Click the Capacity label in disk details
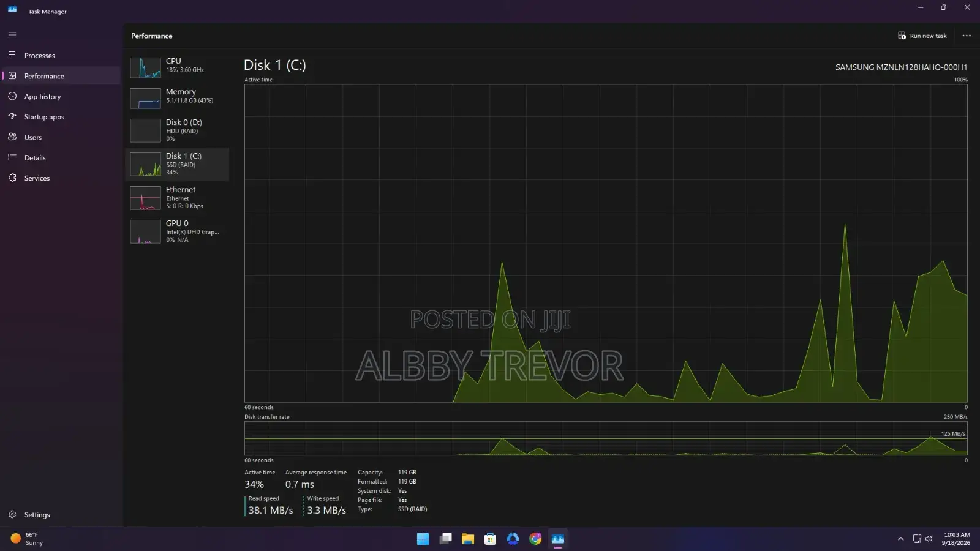The height and width of the screenshot is (551, 980). (x=371, y=473)
